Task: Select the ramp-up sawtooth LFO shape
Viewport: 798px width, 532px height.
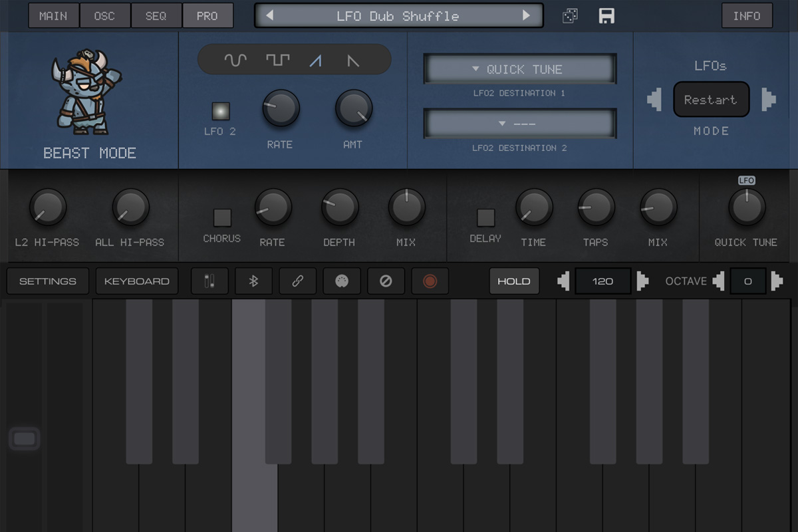Action: point(316,61)
